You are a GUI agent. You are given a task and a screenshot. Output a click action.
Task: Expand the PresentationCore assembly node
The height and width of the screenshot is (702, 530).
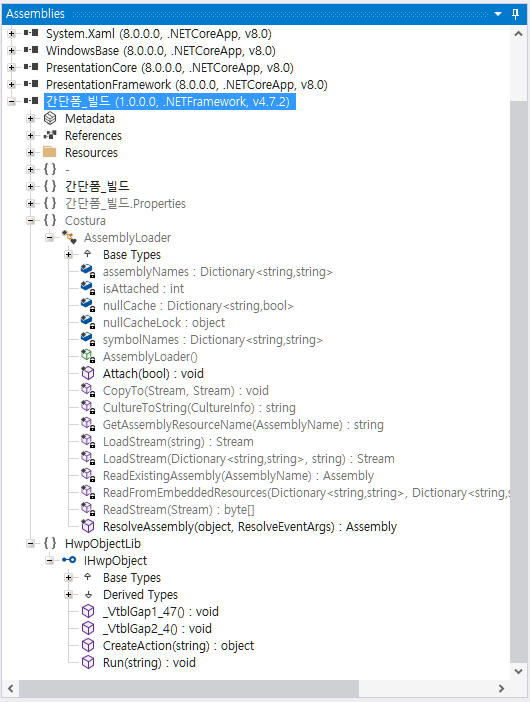(12, 68)
